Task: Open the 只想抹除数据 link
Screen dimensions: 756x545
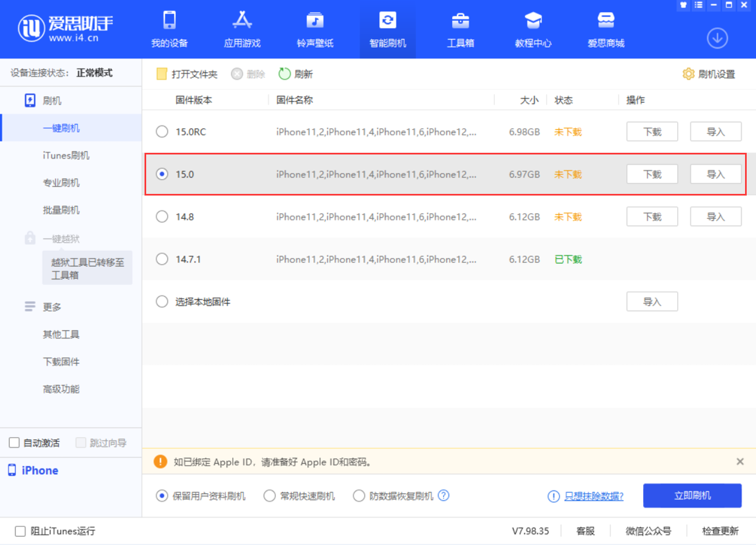Action: [593, 496]
